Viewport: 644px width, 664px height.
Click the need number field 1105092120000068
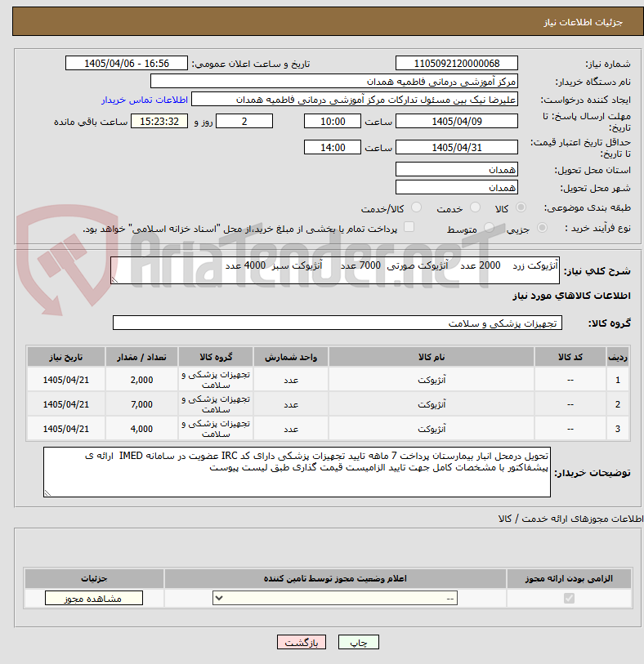pos(456,63)
